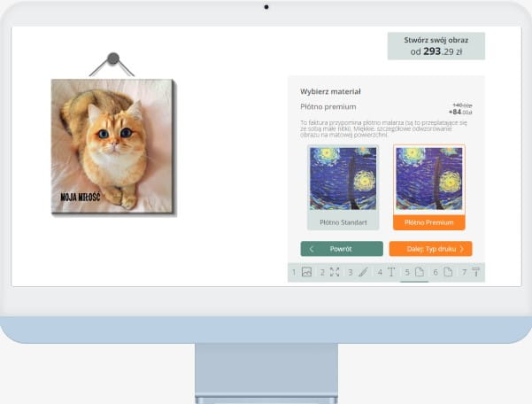The height and width of the screenshot is (404, 532).
Task: Select step 5 page icon
Action: tap(420, 272)
